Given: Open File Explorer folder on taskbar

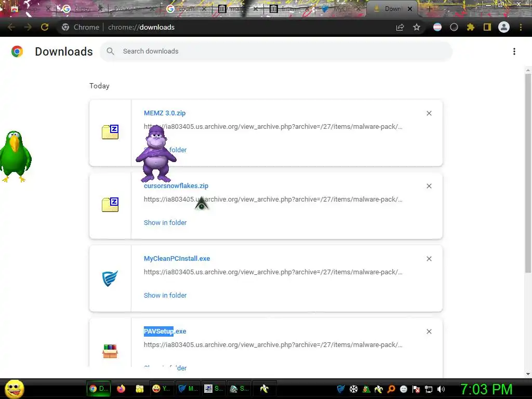Looking at the screenshot, I should 139,389.
